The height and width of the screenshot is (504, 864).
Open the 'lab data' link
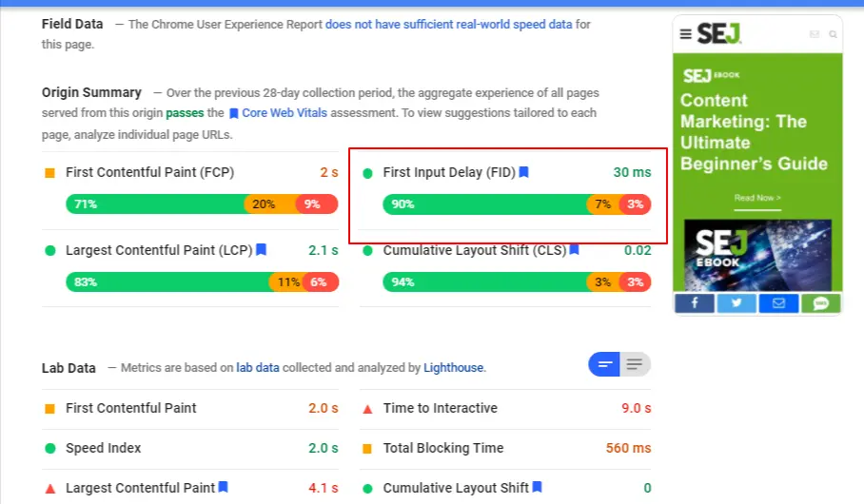[258, 367]
